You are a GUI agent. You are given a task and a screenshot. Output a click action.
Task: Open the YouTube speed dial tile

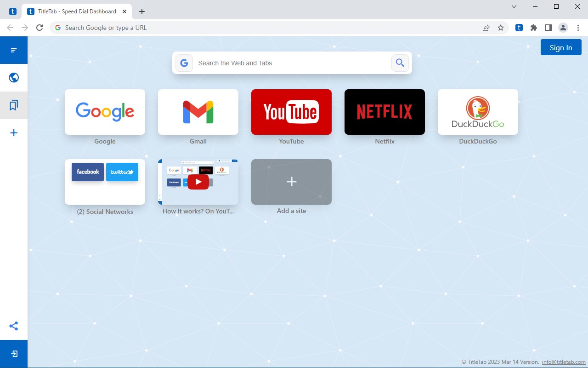(x=291, y=112)
